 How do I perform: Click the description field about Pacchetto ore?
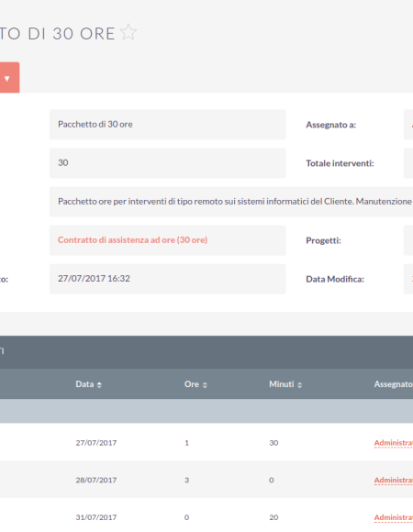[231, 202]
